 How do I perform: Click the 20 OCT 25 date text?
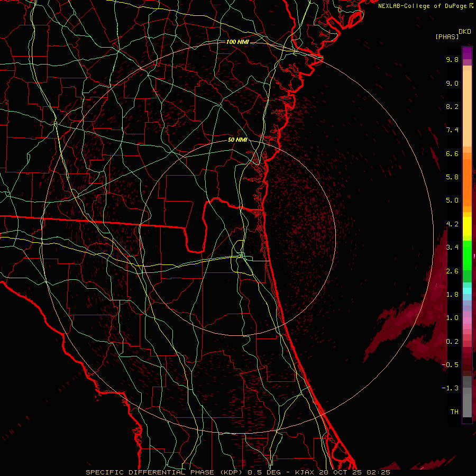point(341,472)
